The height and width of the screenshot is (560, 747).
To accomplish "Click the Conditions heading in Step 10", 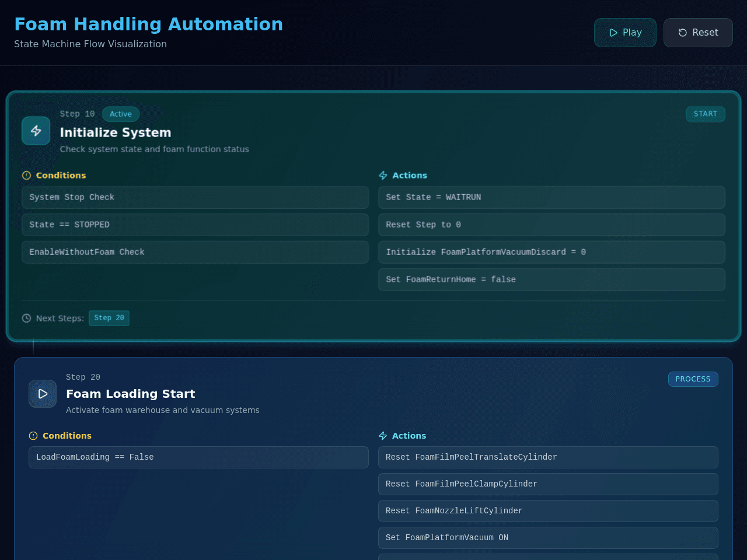I will click(61, 176).
